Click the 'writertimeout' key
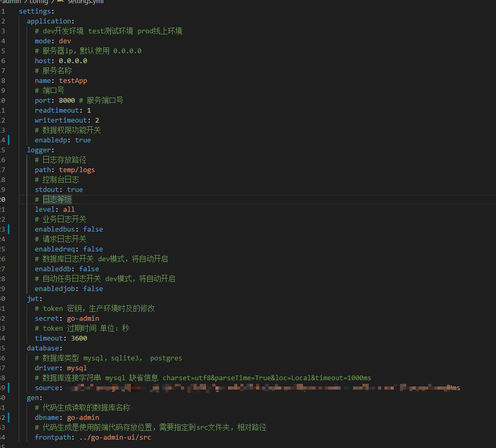Image resolution: width=496 pixels, height=448 pixels. (61, 120)
